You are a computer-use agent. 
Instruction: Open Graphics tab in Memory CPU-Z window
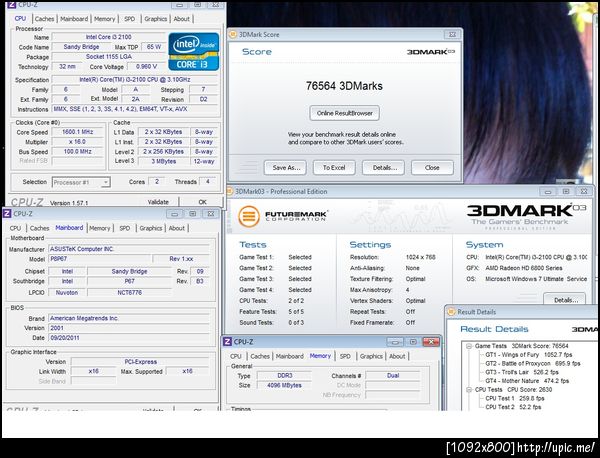(x=371, y=356)
